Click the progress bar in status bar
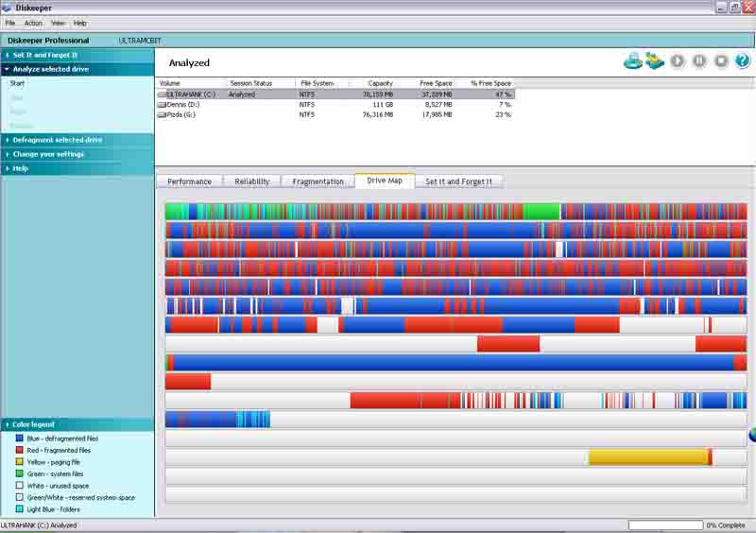This screenshot has height=533, width=756. point(665,525)
